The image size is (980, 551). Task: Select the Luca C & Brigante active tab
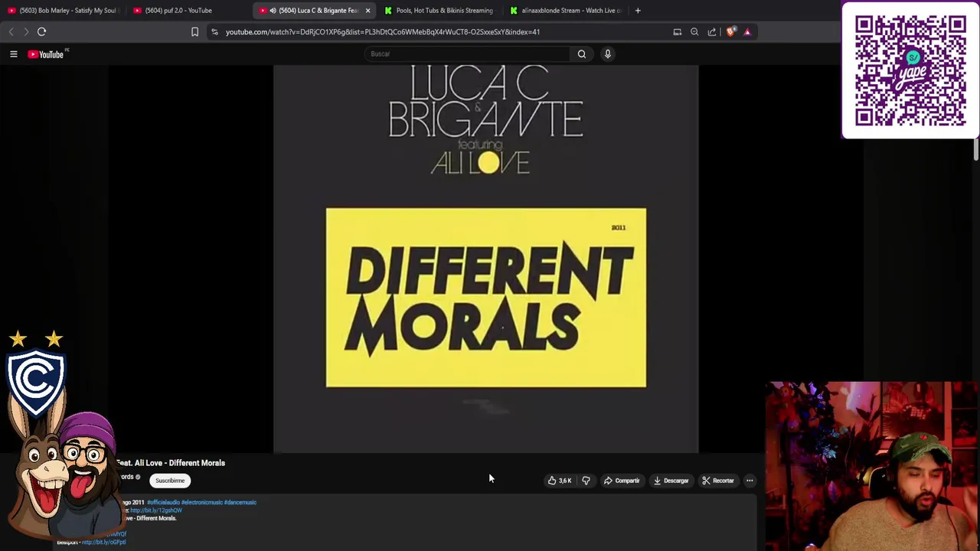pyautogui.click(x=314, y=10)
